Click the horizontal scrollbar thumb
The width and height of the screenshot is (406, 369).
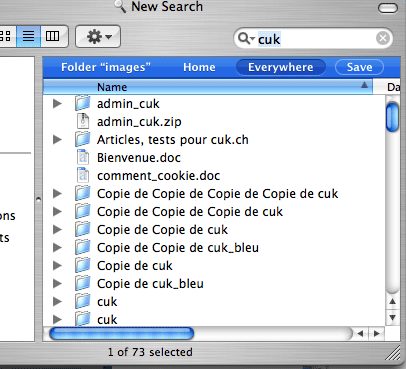[x=122, y=333]
